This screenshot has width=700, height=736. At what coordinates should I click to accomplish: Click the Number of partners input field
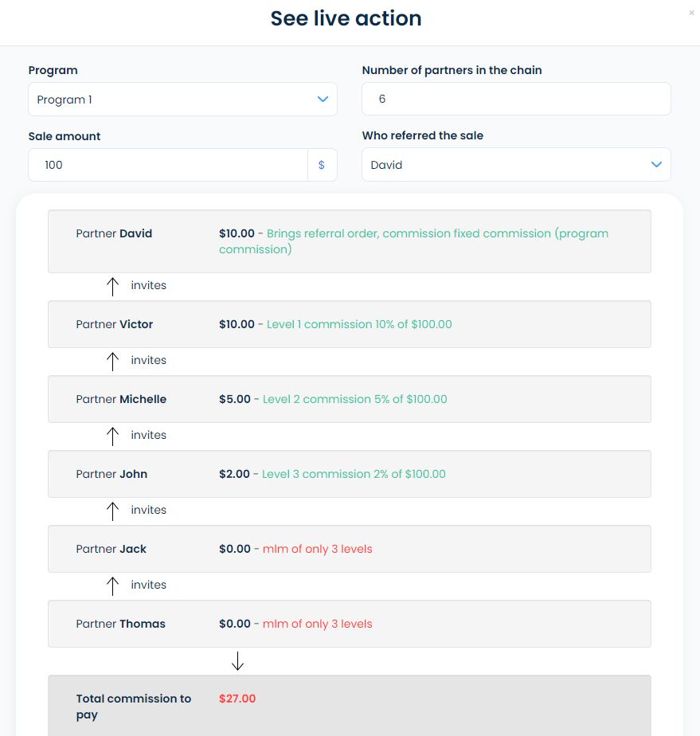click(x=516, y=100)
